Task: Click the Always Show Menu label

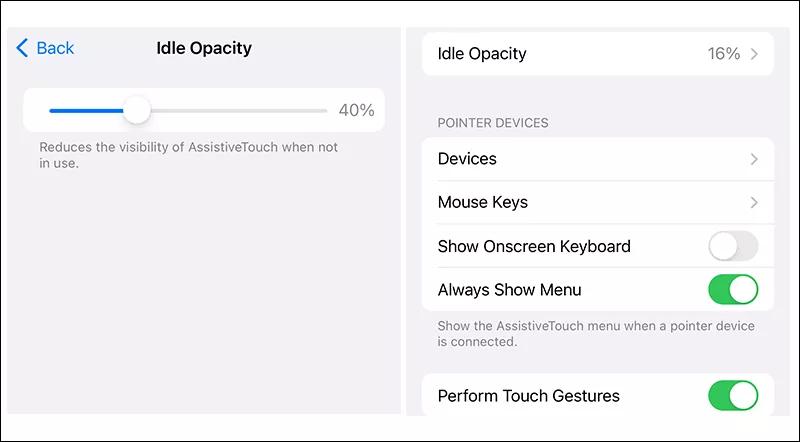Action: pyautogui.click(x=510, y=290)
